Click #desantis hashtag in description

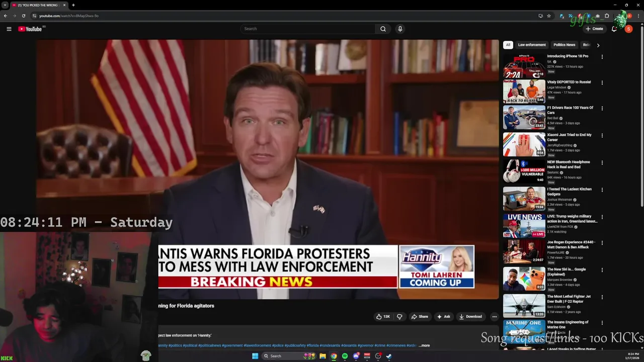point(349,345)
